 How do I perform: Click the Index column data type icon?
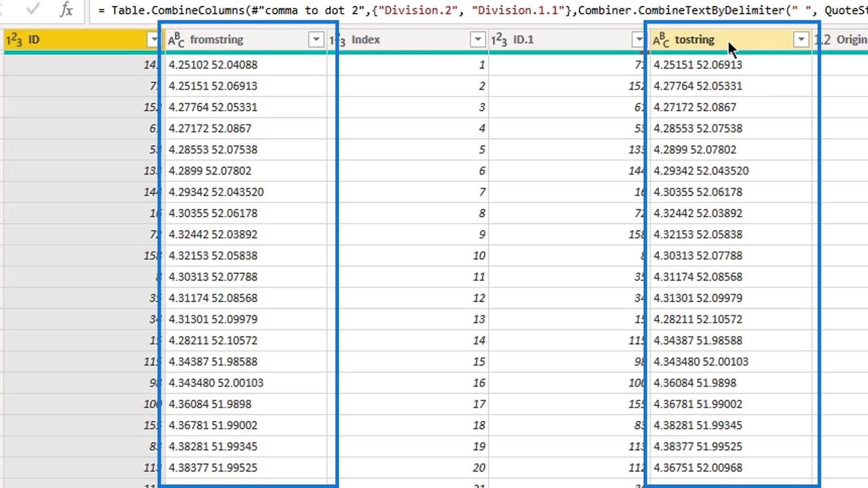(337, 40)
